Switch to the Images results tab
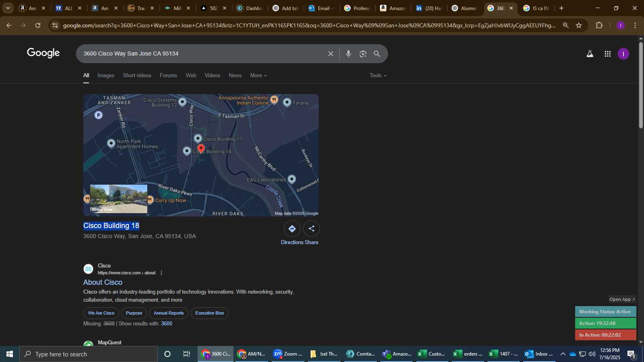The height and width of the screenshot is (362, 644). (x=106, y=75)
